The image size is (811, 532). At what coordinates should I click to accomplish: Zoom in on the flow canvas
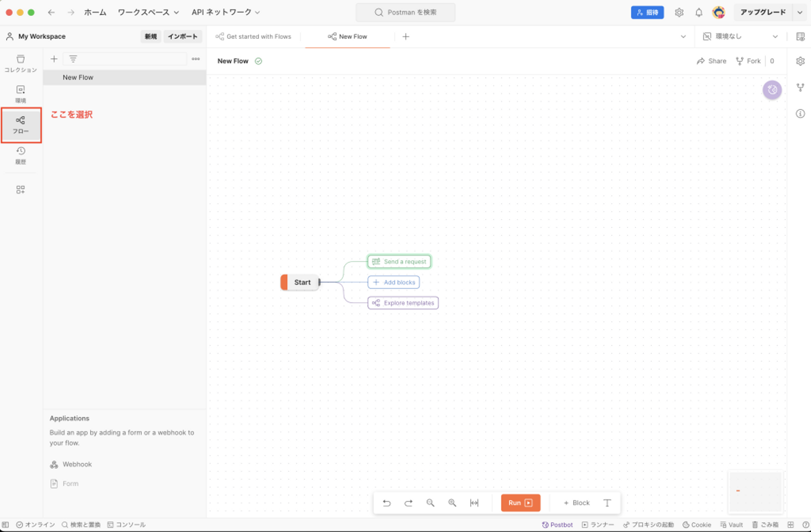pos(452,503)
